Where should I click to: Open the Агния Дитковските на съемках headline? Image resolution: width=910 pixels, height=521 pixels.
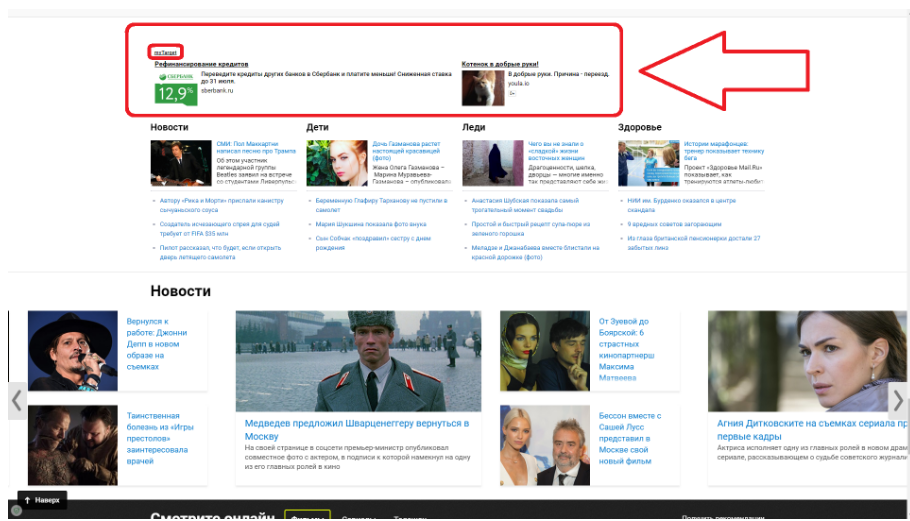coord(811,430)
